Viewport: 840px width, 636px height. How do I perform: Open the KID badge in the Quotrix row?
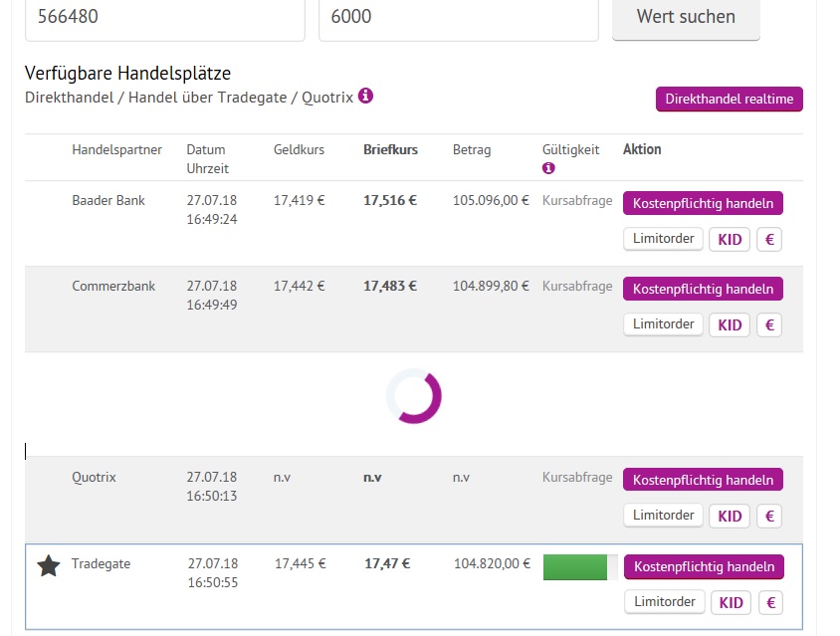(729, 516)
